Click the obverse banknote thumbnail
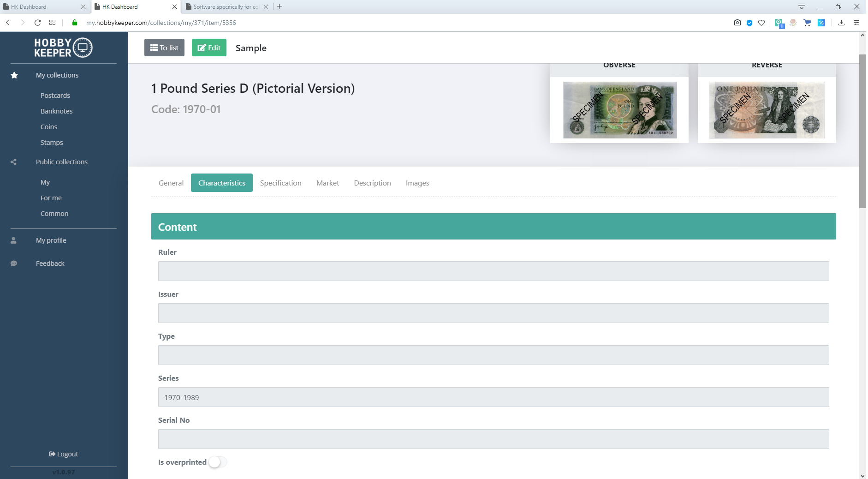Viewport: 868px width, 479px height. click(619, 110)
